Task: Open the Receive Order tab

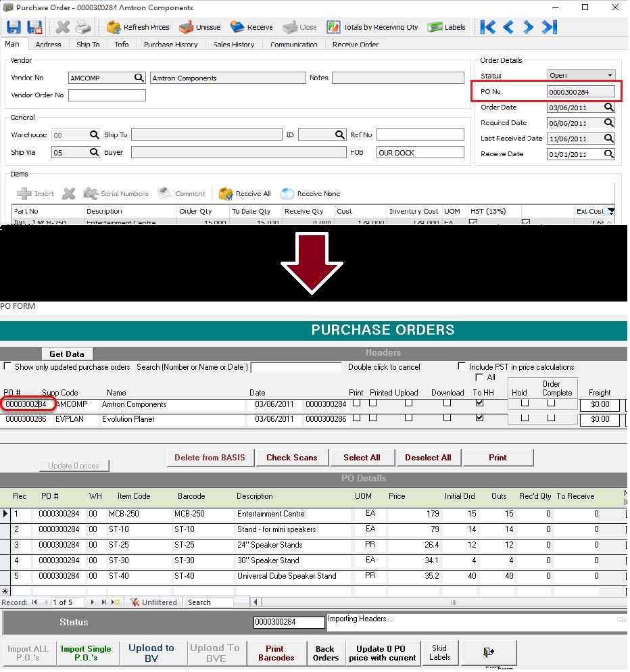Action: pos(356,44)
